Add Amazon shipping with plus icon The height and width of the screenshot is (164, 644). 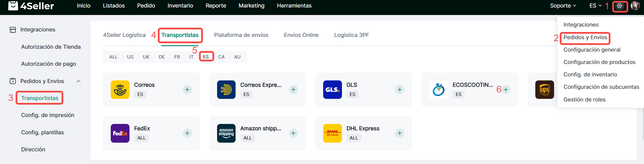[293, 133]
